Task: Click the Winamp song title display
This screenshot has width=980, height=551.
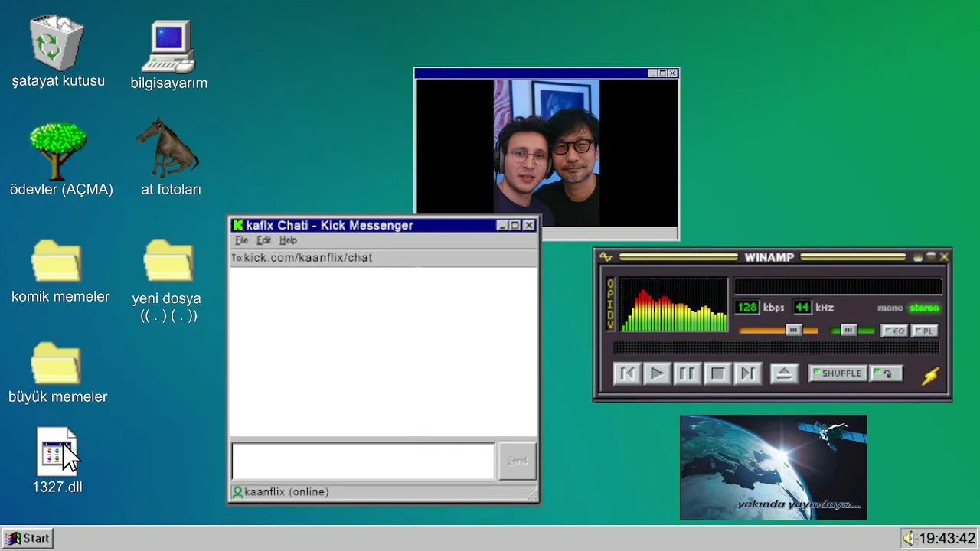Action: point(838,286)
